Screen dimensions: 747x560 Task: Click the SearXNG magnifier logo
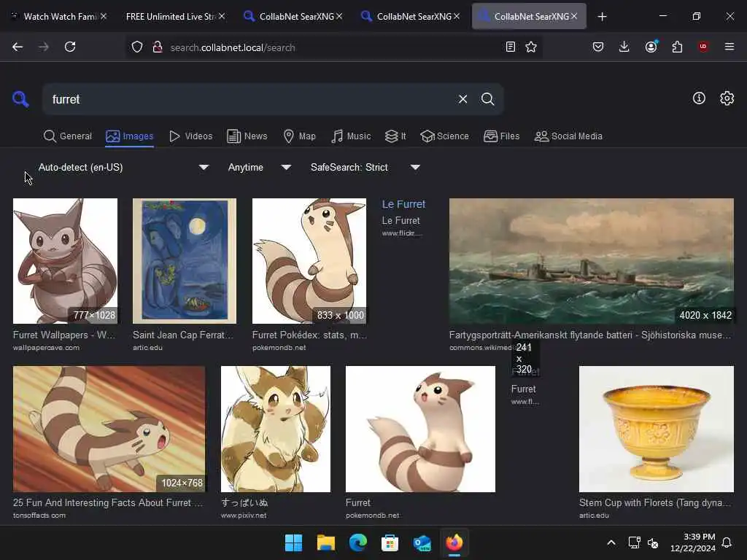click(x=20, y=99)
